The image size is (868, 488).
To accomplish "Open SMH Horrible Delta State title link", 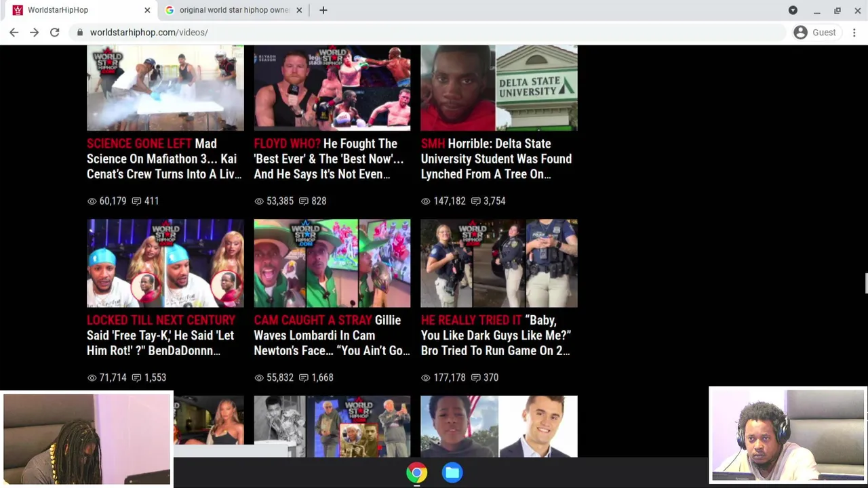I will pos(496,159).
